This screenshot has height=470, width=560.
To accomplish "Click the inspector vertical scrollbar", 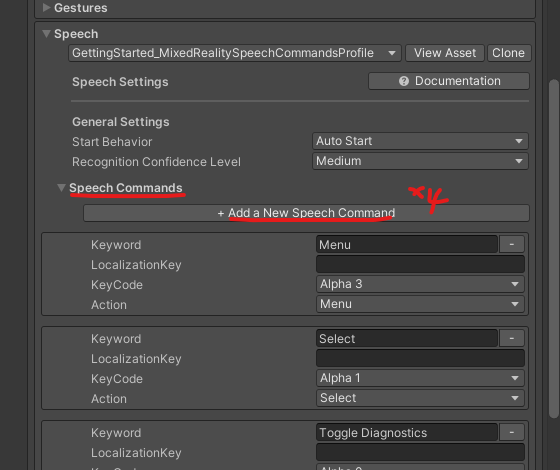I will 554,248.
